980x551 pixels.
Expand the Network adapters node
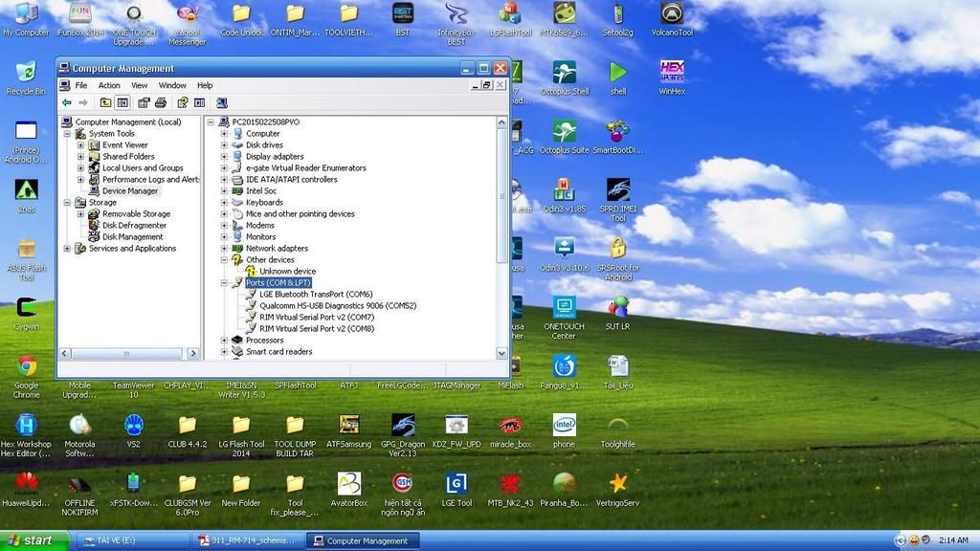[224, 248]
